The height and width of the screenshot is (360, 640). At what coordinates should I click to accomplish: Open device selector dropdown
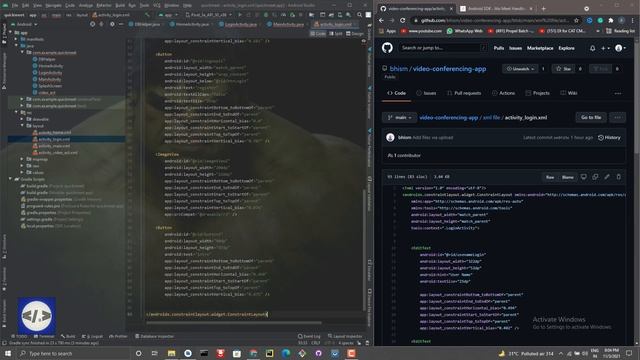(208, 15)
